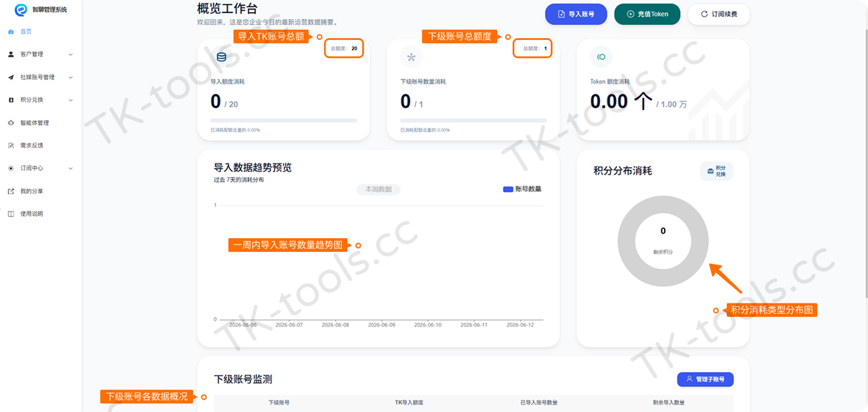This screenshot has width=868, height=412.
Task: Click the 概览工作台 page title
Action: [x=226, y=9]
